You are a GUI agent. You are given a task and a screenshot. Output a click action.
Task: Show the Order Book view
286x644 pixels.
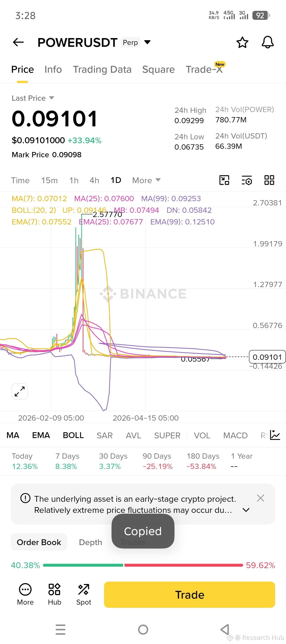tap(39, 542)
